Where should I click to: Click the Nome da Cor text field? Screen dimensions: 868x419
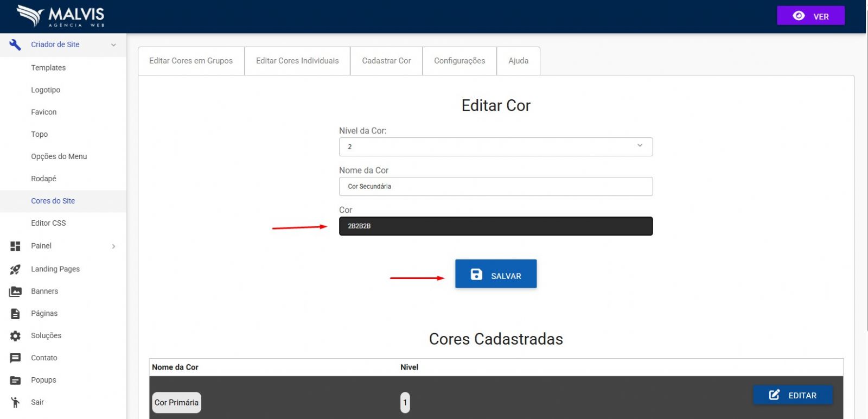click(495, 186)
